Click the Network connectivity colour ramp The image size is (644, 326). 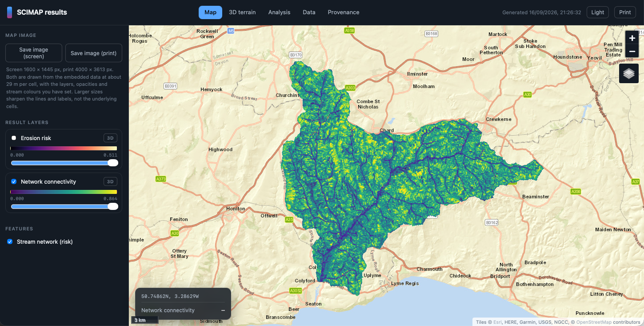point(64,192)
